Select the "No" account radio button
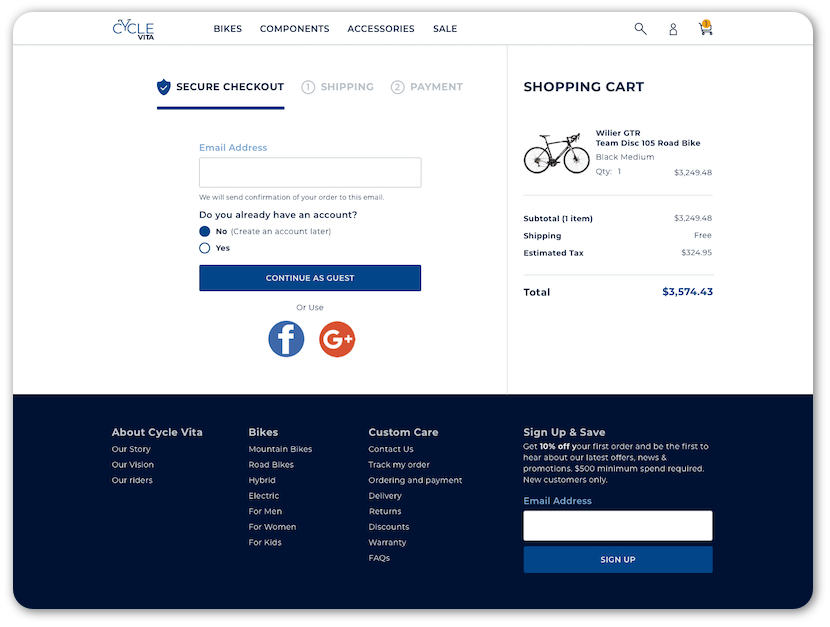The image size is (830, 627). 205,231
